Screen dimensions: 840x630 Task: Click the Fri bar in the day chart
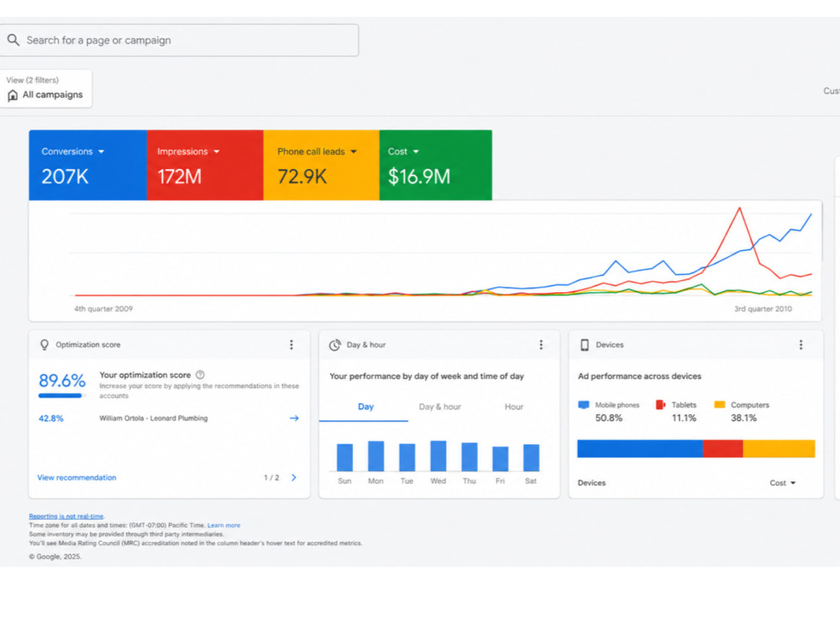pos(501,459)
